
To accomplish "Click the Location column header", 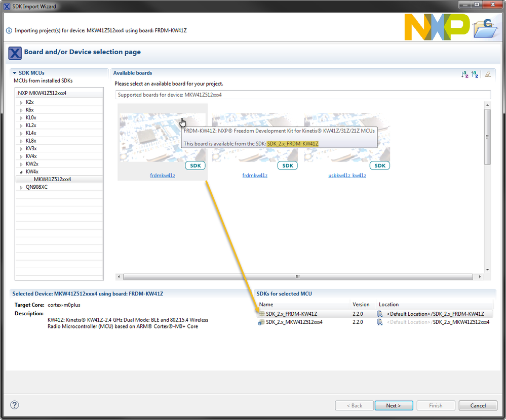I will (x=435, y=304).
